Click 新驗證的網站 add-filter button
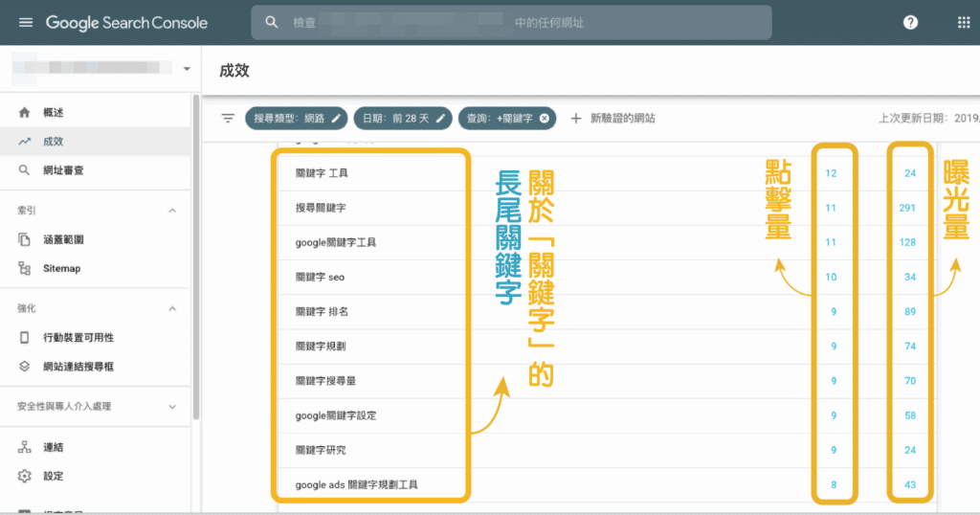 click(622, 118)
